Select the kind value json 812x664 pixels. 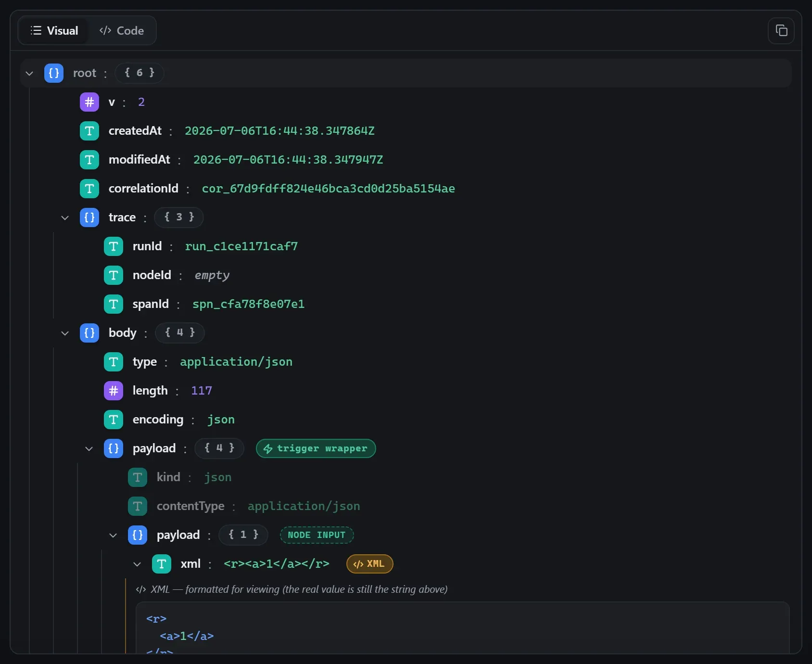point(217,477)
